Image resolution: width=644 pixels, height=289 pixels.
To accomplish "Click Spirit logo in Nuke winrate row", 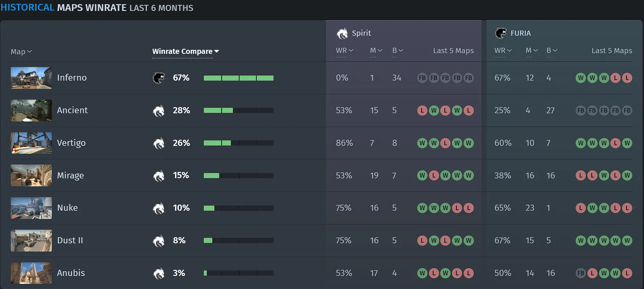I will click(159, 208).
